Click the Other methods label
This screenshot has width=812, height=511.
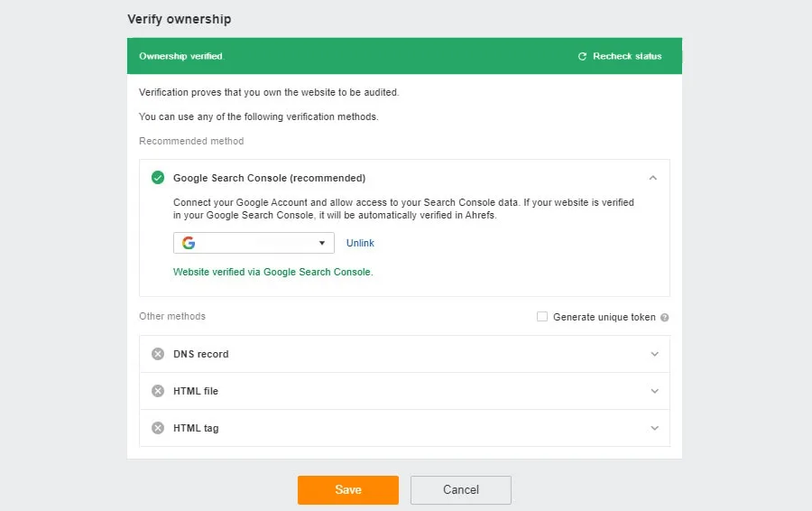172,316
